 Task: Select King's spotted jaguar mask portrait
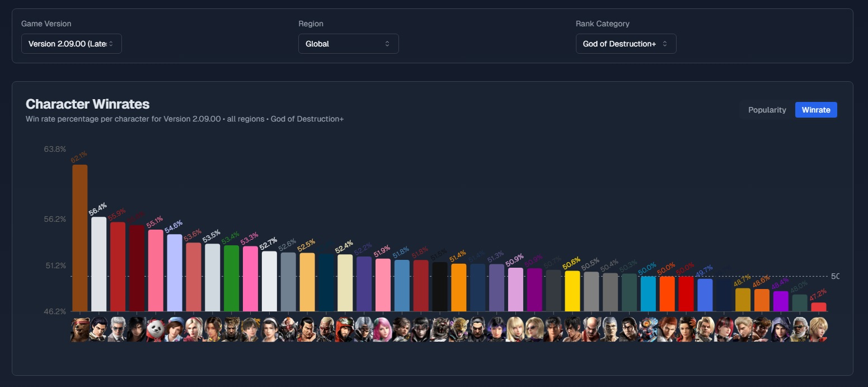click(458, 329)
